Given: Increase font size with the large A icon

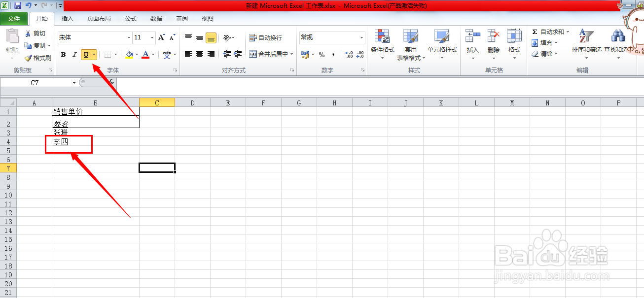Looking at the screenshot, I should click(162, 37).
